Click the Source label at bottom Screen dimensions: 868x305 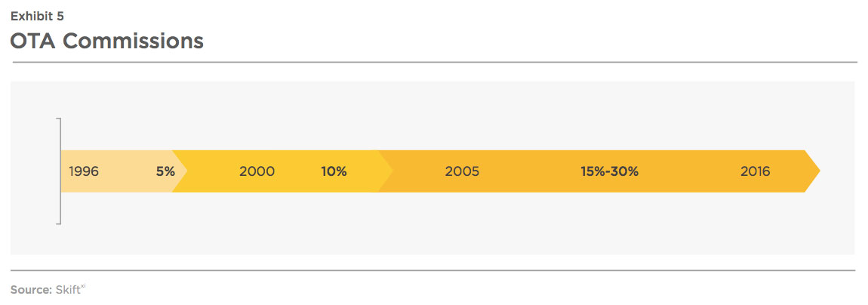pos(32,289)
